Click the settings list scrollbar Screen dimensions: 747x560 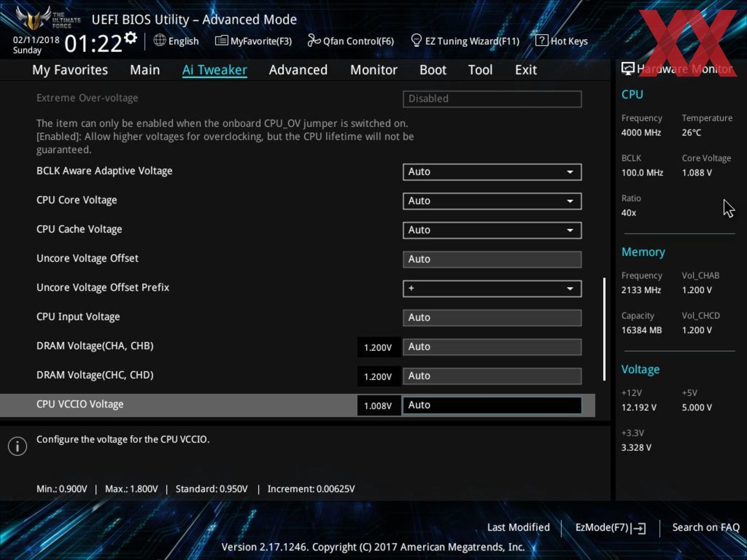604,329
